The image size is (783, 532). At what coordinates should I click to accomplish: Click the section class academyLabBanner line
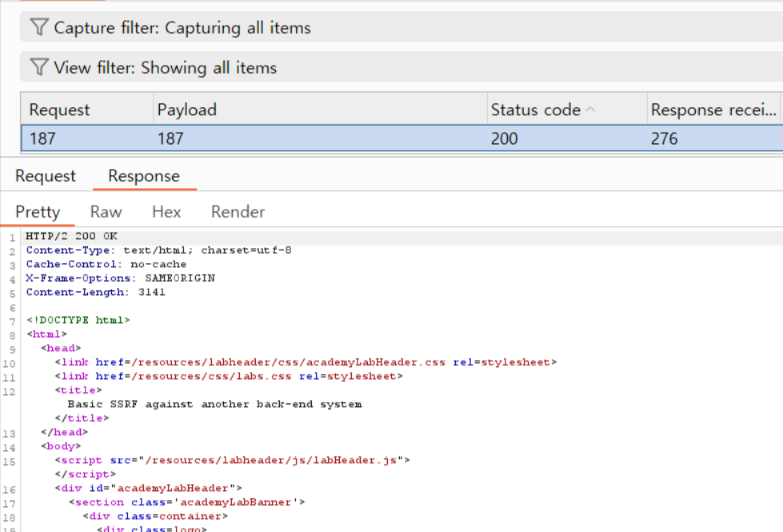pos(187,502)
